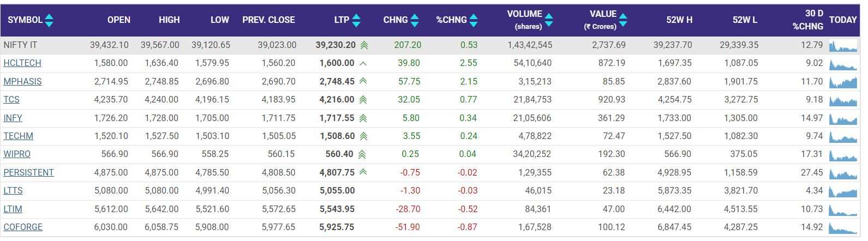Viewport: 868px width, 241px height.
Task: Open the MPHASIS today mini chart
Action: pyautogui.click(x=843, y=82)
